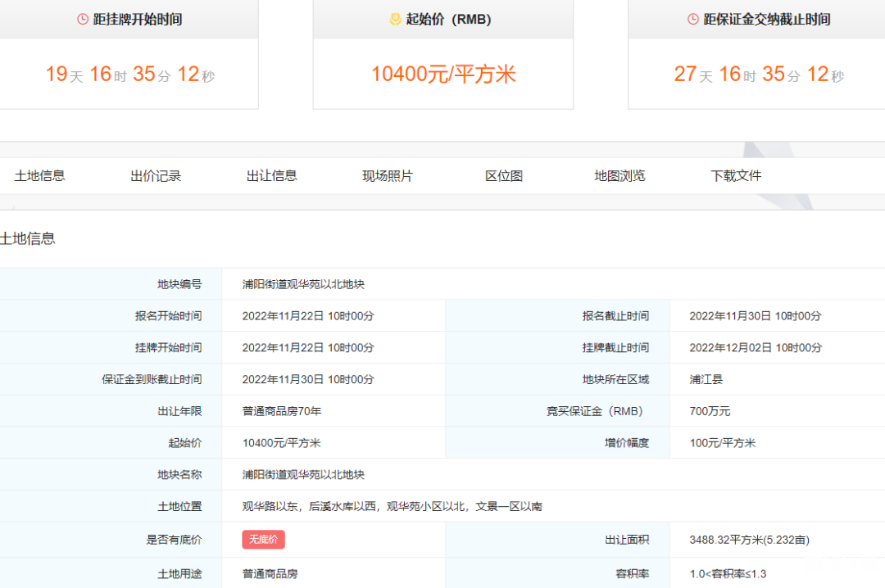The width and height of the screenshot is (885, 588).
Task: Click the 距保证金交纳截止时间 card title
Action: point(767,19)
